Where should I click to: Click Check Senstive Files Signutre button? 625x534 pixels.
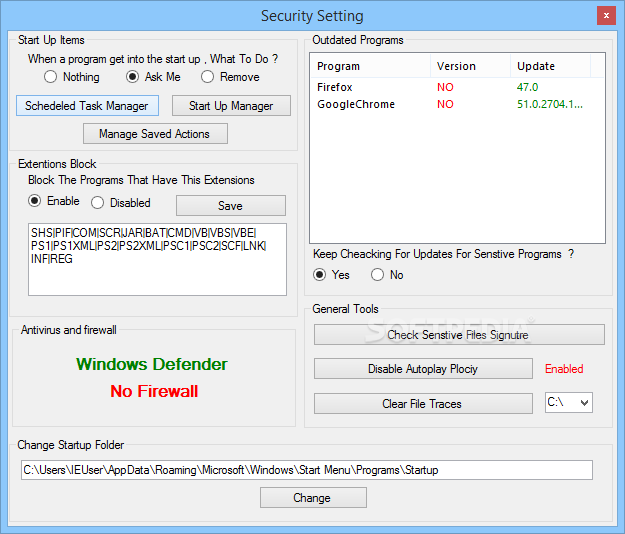459,335
